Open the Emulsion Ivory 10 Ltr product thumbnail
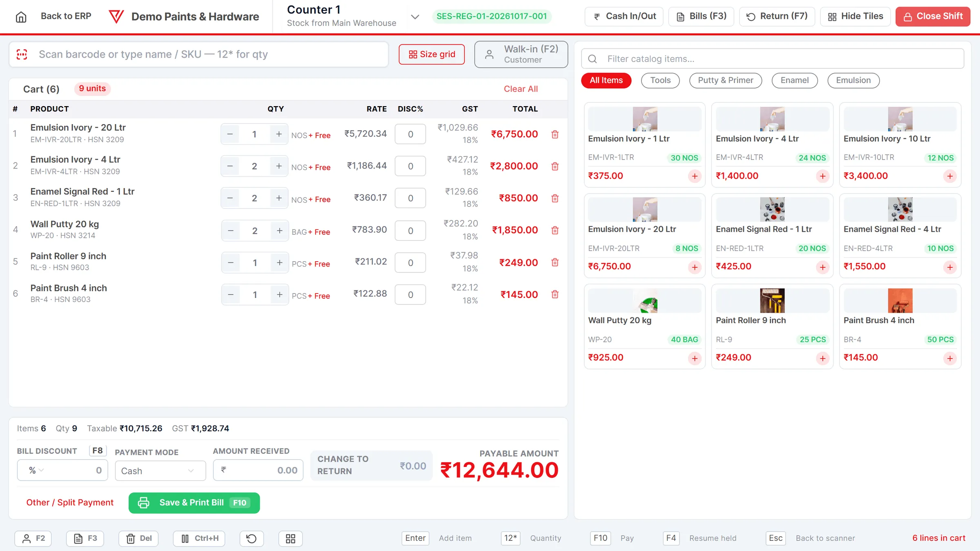Image resolution: width=980 pixels, height=551 pixels. 900,119
